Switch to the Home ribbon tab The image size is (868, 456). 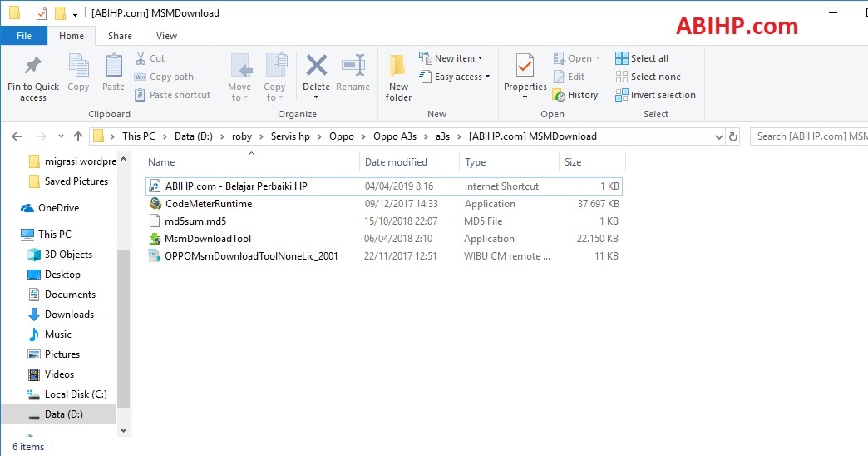tap(72, 36)
